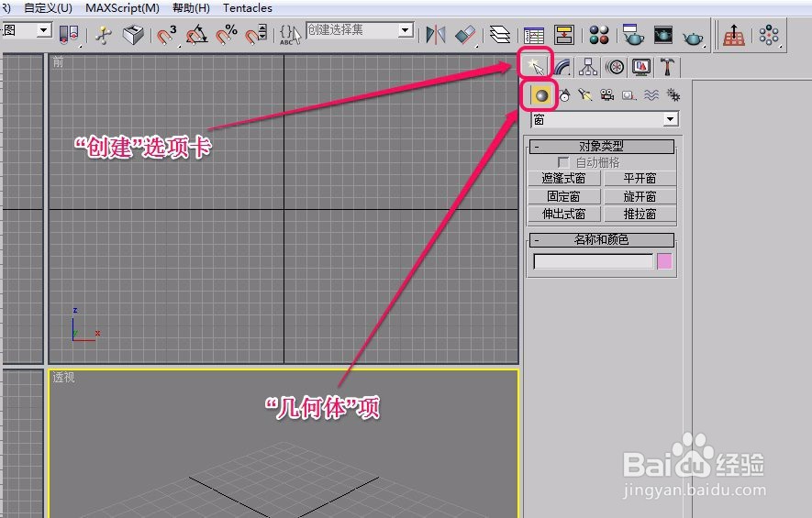Toggle the Angle Snap icon
Image resolution: width=812 pixels, height=518 pixels.
(x=196, y=35)
